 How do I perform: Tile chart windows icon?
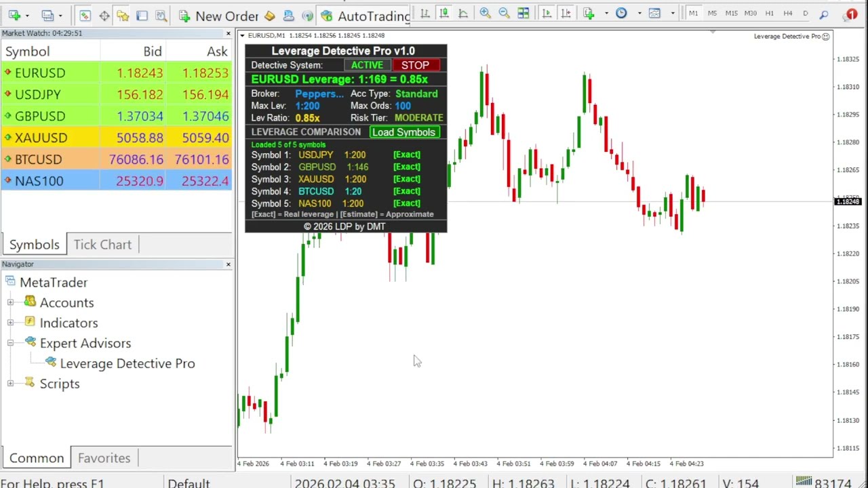point(523,14)
